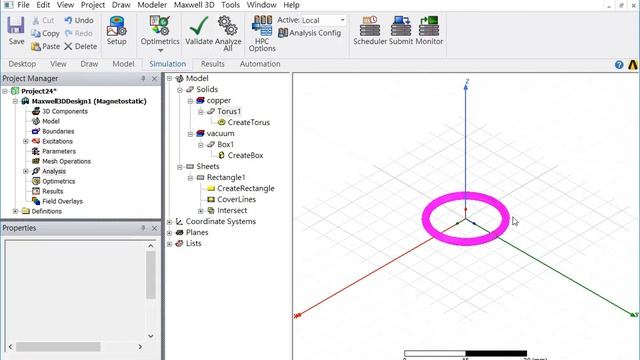Pin the Project Manager panel
The width and height of the screenshot is (640, 360).
click(x=143, y=78)
